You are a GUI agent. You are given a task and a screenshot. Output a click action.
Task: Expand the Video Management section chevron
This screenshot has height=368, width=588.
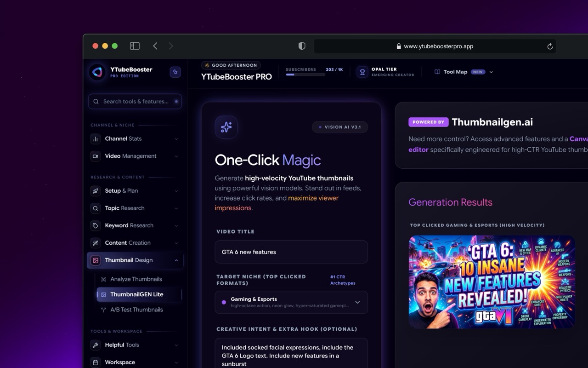[x=176, y=156]
